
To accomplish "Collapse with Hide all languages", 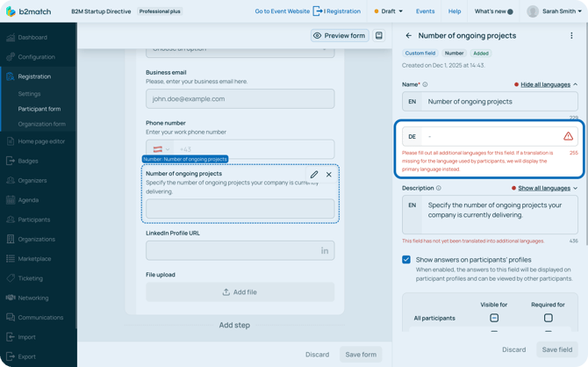I will pos(545,84).
